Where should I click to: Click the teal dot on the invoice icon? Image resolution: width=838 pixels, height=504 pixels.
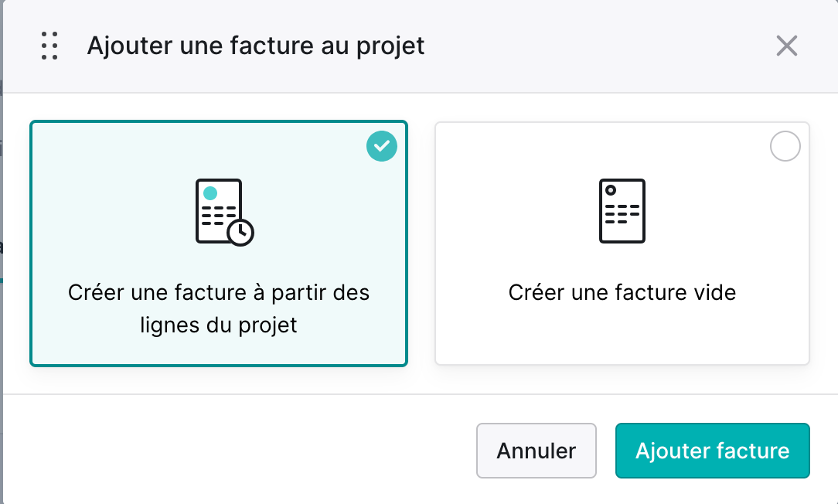[x=210, y=193]
